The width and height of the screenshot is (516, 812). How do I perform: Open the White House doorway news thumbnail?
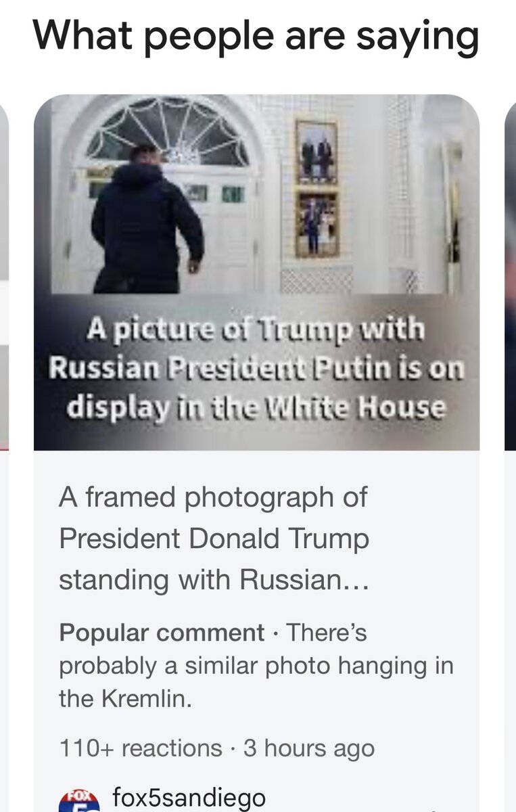256,272
